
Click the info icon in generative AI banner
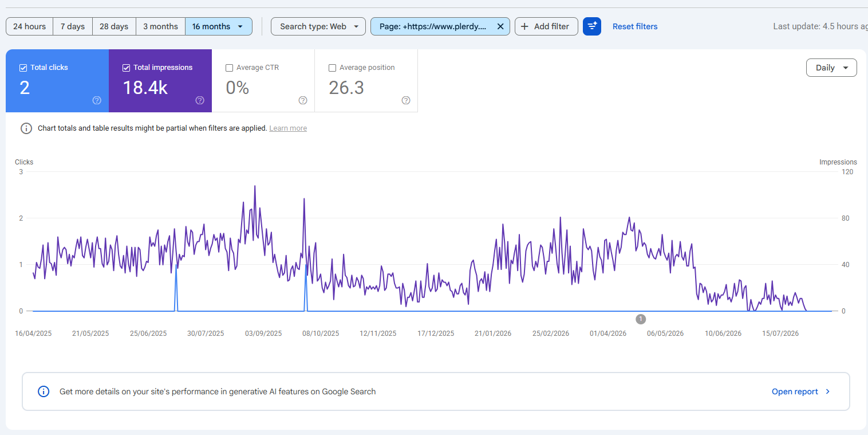pos(44,391)
